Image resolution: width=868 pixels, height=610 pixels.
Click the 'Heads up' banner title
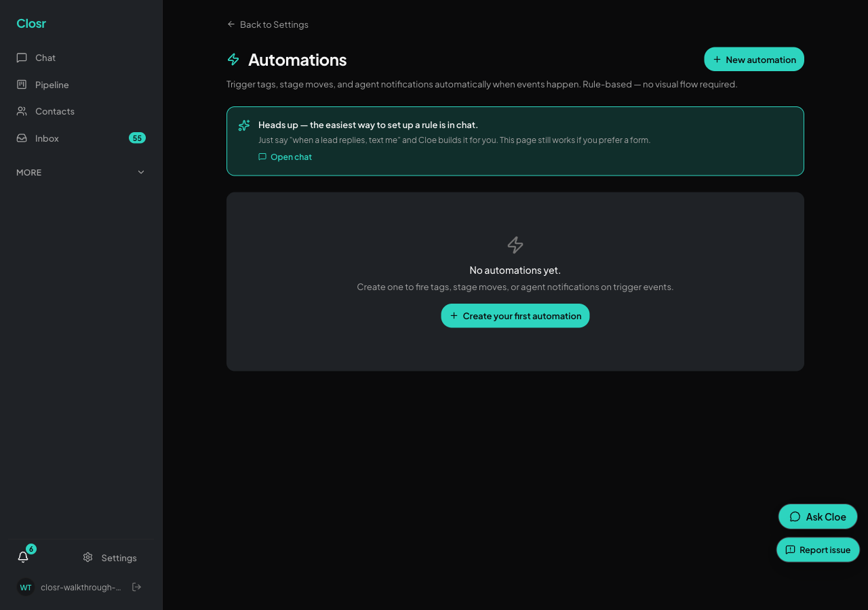click(368, 125)
